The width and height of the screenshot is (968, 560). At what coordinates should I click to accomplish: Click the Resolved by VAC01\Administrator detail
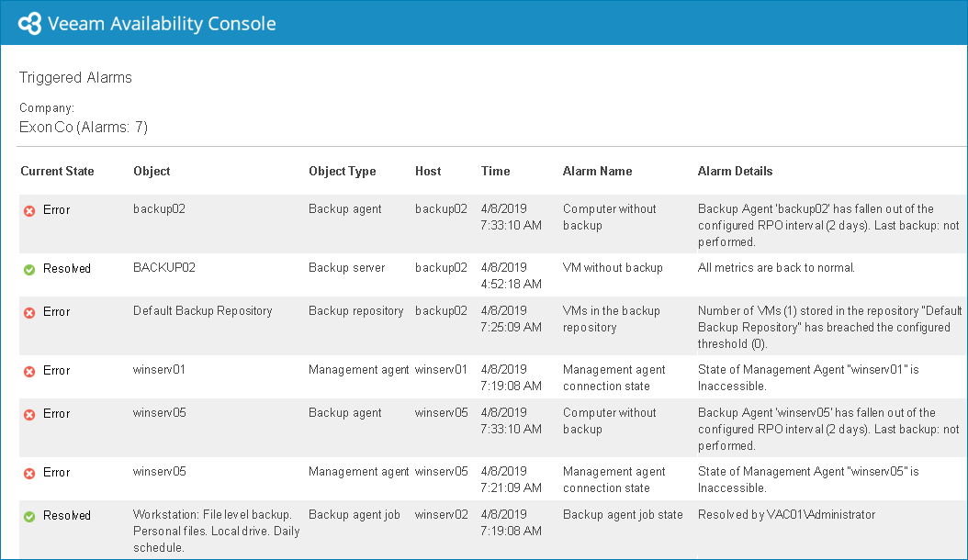pos(786,514)
